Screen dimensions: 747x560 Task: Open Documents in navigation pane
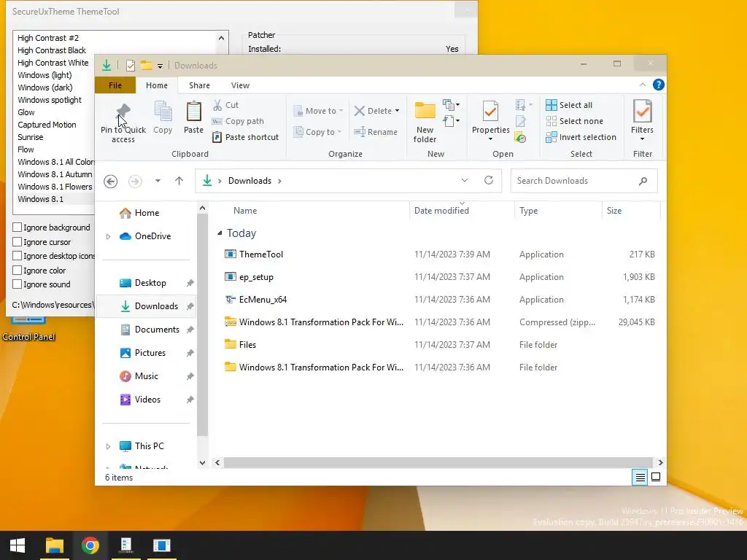point(157,330)
